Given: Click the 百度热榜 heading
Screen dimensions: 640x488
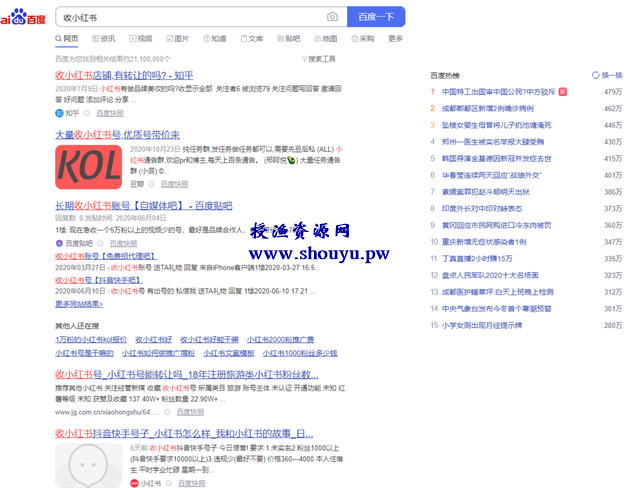Looking at the screenshot, I should pos(445,75).
